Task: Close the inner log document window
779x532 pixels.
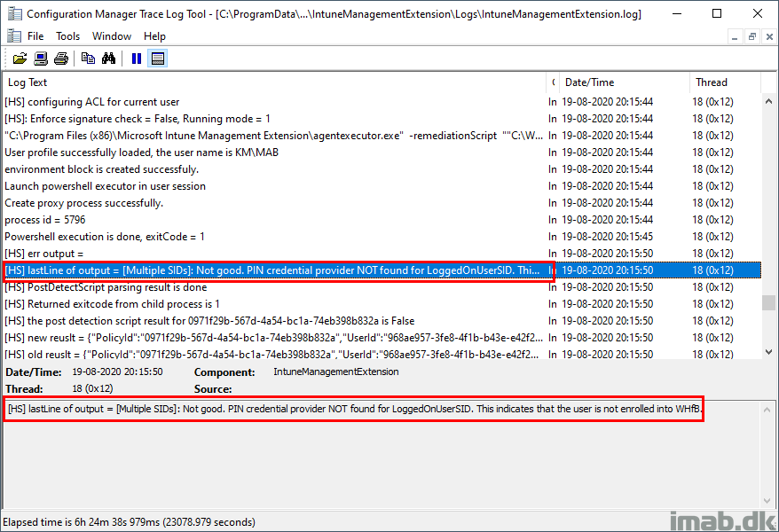Action: 769,36
